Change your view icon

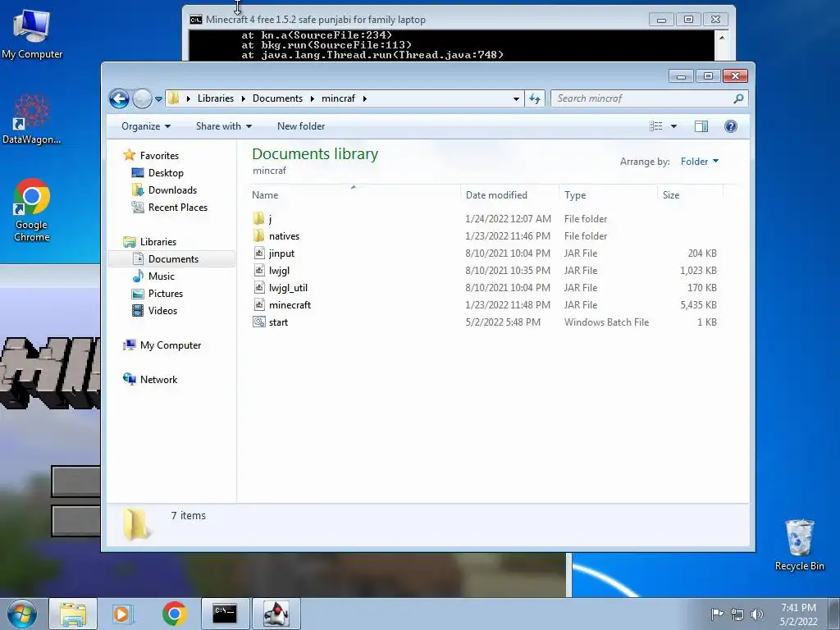[x=656, y=126]
